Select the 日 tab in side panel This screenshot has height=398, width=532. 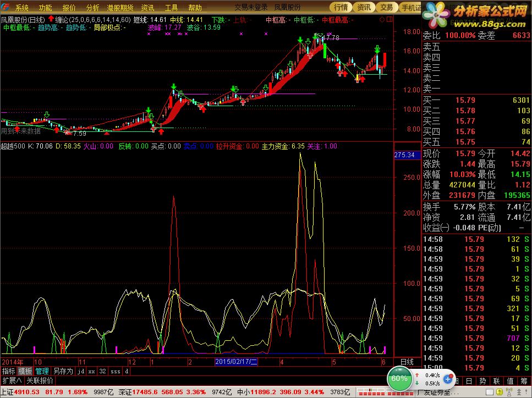469,381
